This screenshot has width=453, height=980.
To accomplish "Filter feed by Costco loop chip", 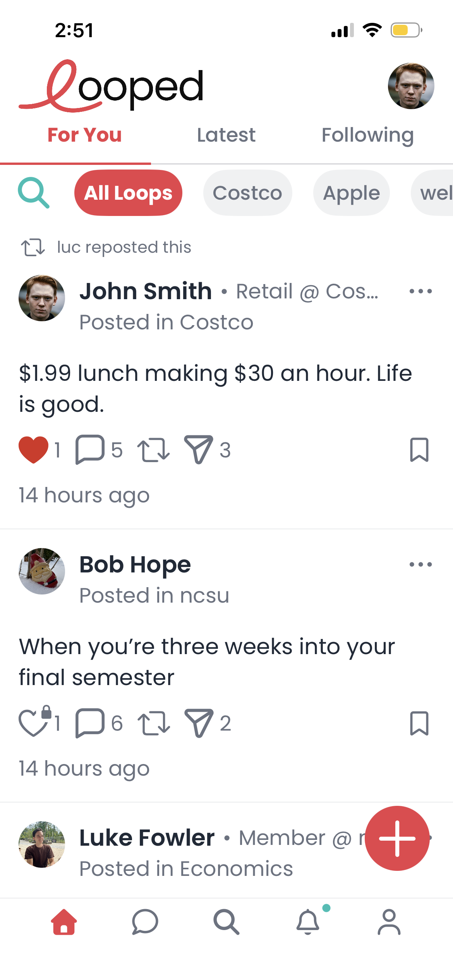I will point(247,193).
